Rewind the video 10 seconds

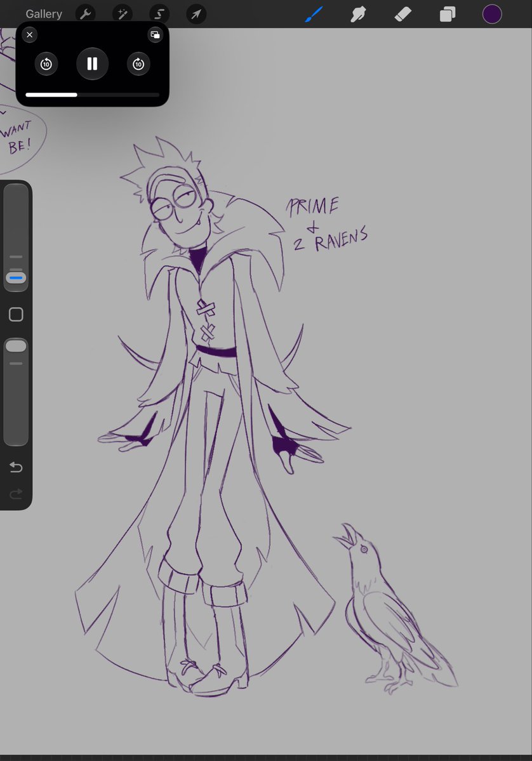46,63
